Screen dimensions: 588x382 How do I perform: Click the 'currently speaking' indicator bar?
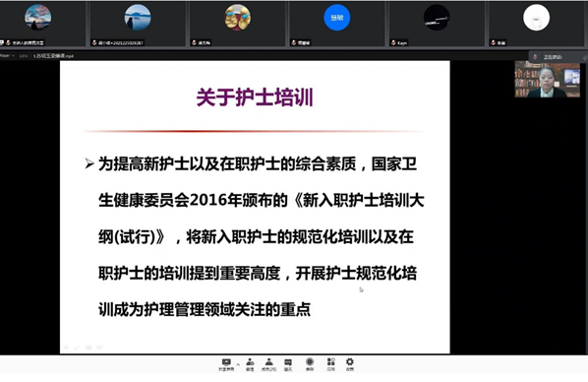coord(558,57)
